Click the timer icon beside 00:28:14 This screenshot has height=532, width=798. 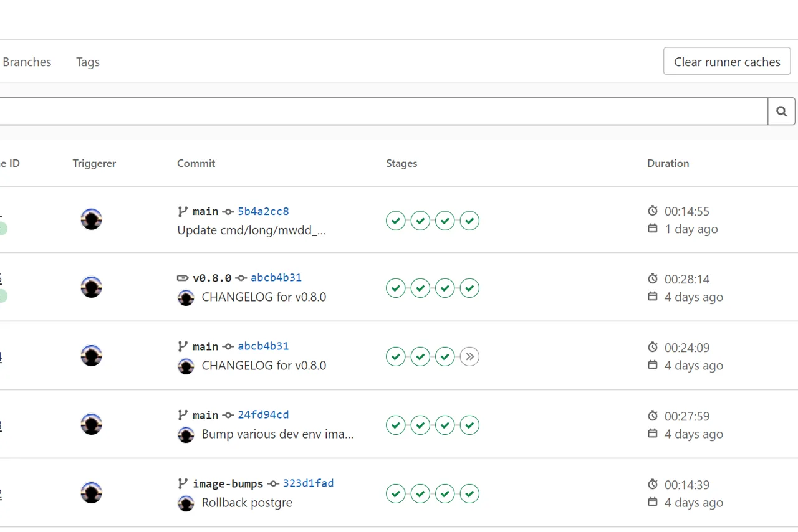coord(653,278)
